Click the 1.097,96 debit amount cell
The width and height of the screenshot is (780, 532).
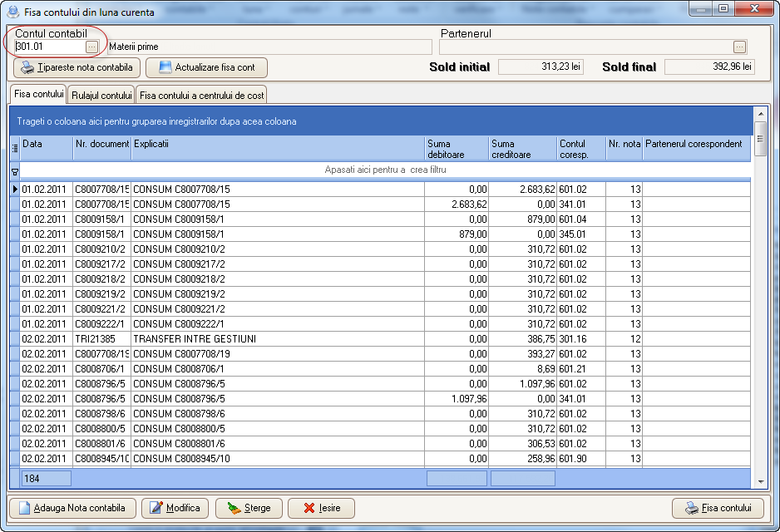click(457, 399)
